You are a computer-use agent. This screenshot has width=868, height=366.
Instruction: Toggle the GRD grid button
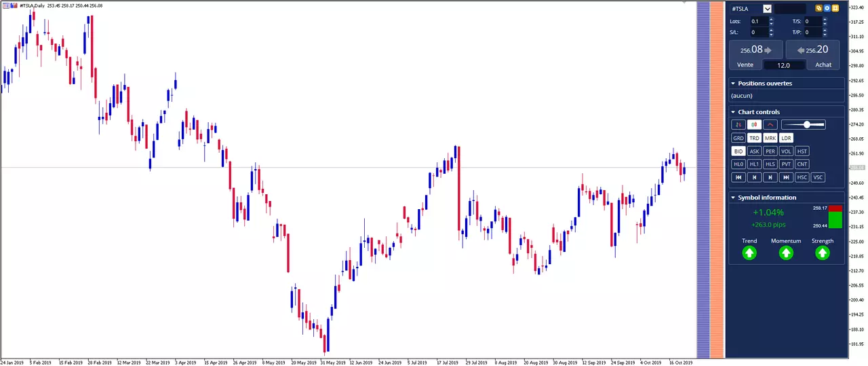[738, 138]
